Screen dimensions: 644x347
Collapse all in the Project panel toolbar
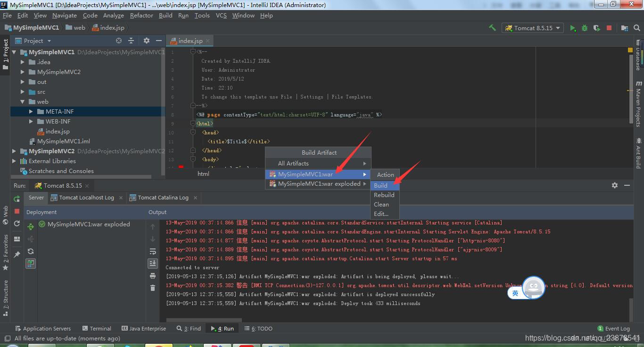[131, 41]
